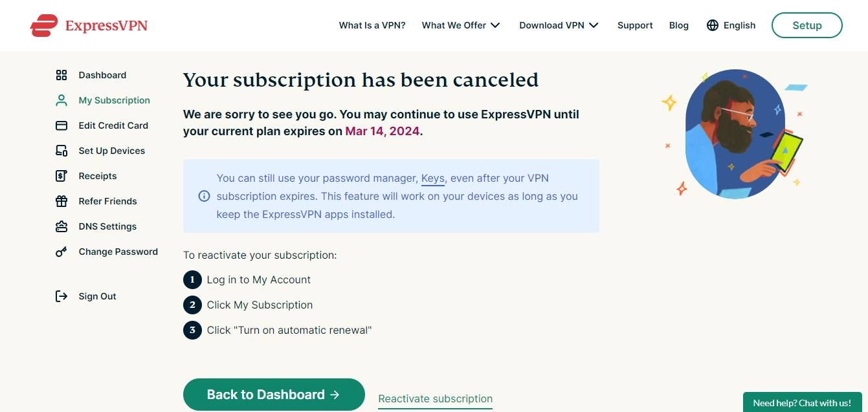Click the Dashboard sidebar icon
Screen dimensions: 868x412
tap(61, 75)
